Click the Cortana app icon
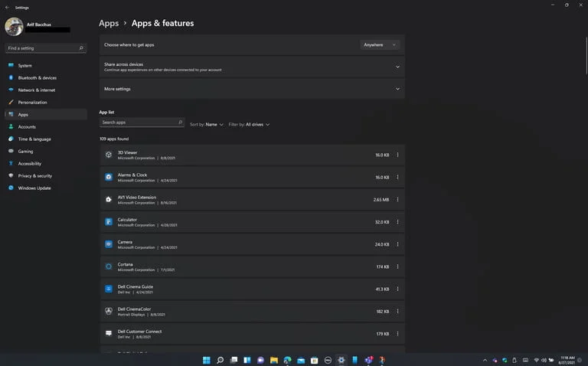 pos(109,266)
